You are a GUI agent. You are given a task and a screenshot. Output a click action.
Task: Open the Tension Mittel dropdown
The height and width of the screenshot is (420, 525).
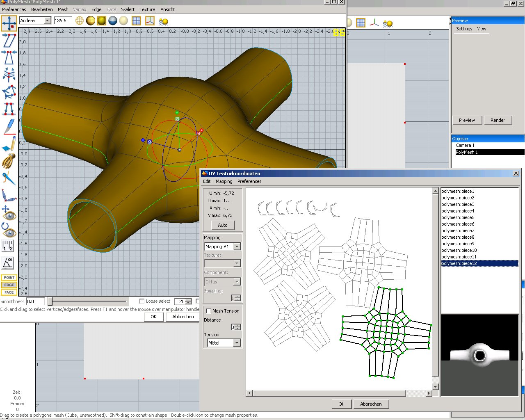tap(237, 343)
